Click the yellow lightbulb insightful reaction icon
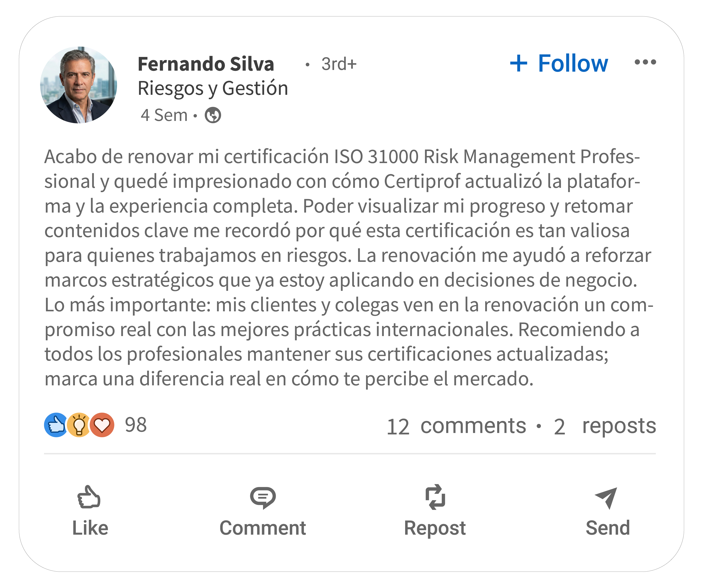The image size is (703, 588). point(79,425)
